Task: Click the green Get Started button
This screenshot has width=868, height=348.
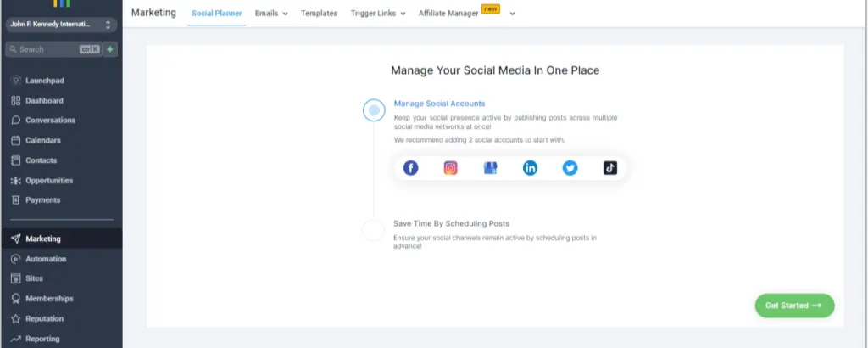Action: pyautogui.click(x=794, y=306)
